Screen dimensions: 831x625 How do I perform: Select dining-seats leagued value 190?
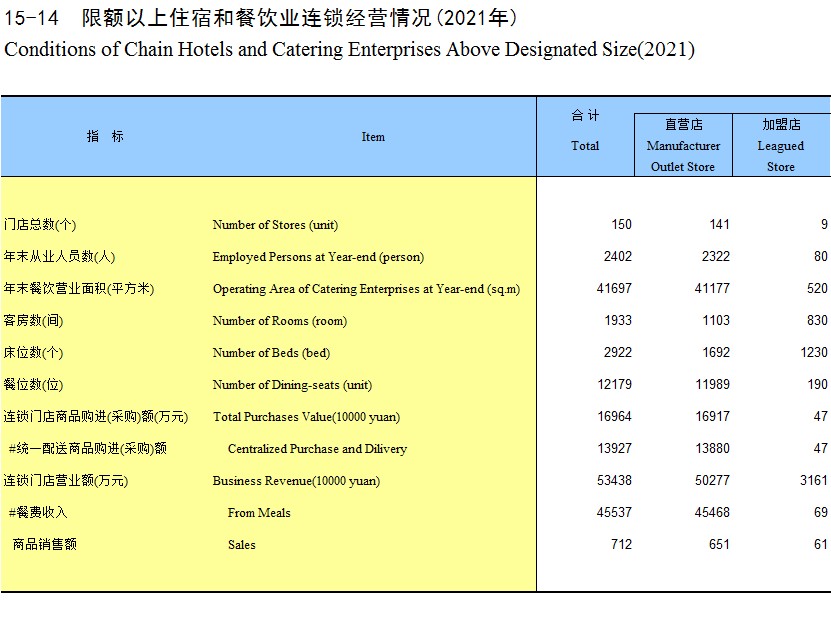point(817,384)
